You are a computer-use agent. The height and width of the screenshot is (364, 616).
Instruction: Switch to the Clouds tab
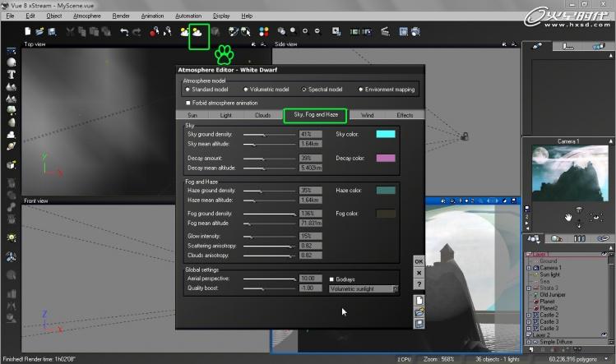(x=262, y=116)
